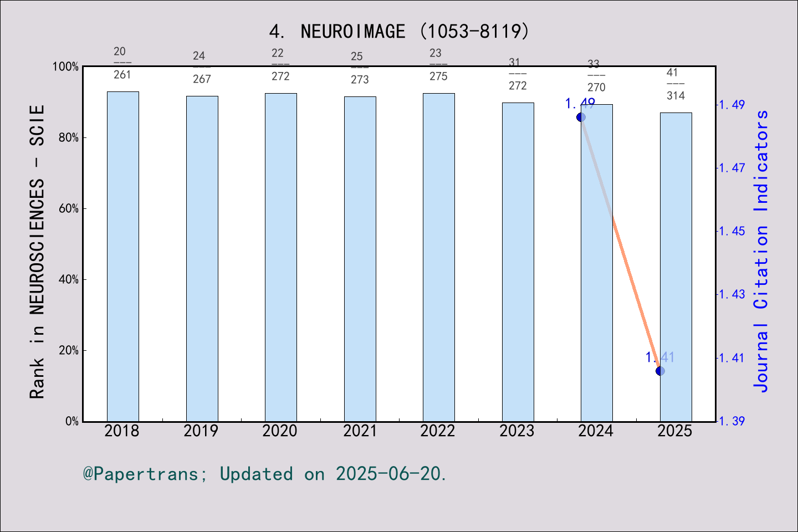
Task: Click the 2022 rank bar
Action: pos(439,258)
